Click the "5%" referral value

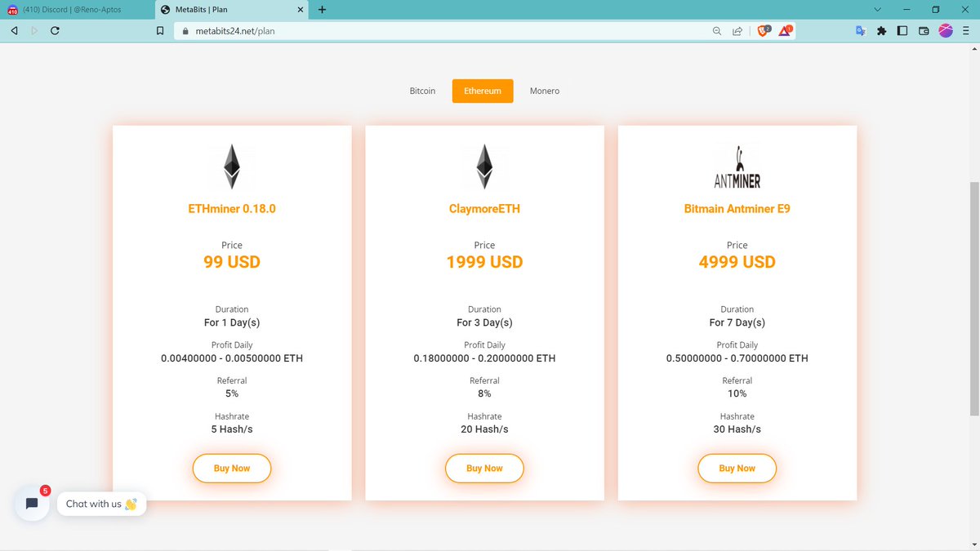click(232, 393)
